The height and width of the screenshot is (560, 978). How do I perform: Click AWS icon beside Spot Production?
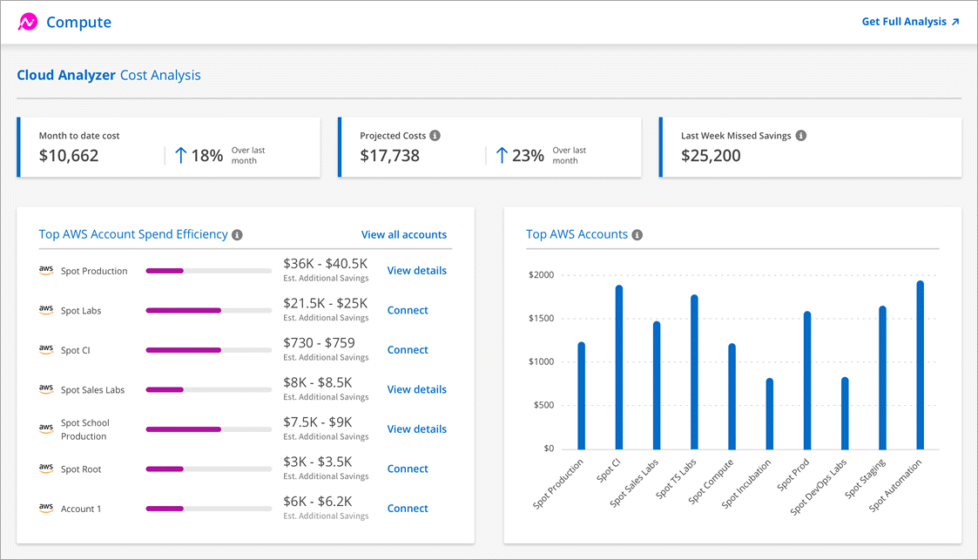(x=46, y=270)
